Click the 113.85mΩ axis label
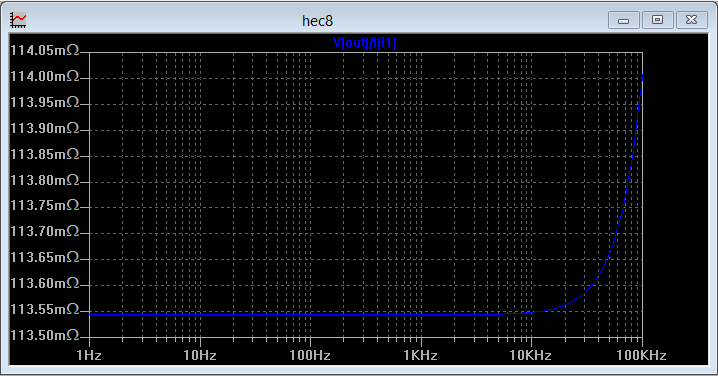The height and width of the screenshot is (376, 718). 45,154
